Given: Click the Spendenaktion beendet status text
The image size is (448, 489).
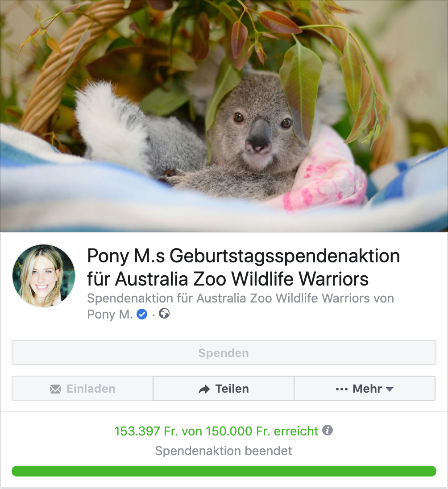Looking at the screenshot, I should coord(224,451).
